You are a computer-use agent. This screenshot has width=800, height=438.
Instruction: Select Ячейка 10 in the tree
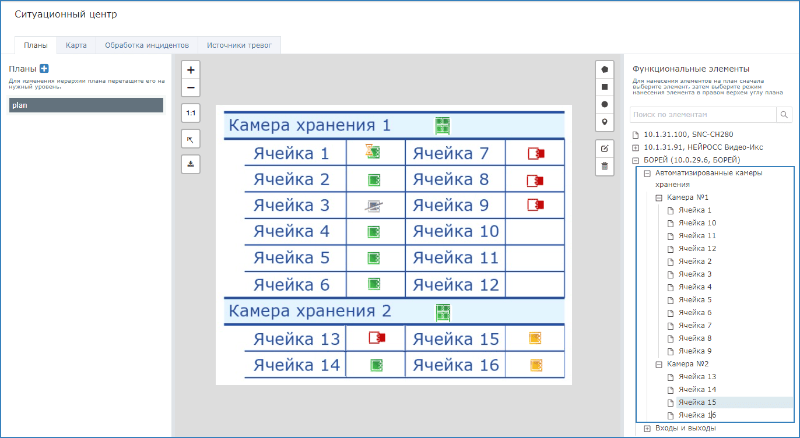click(697, 223)
